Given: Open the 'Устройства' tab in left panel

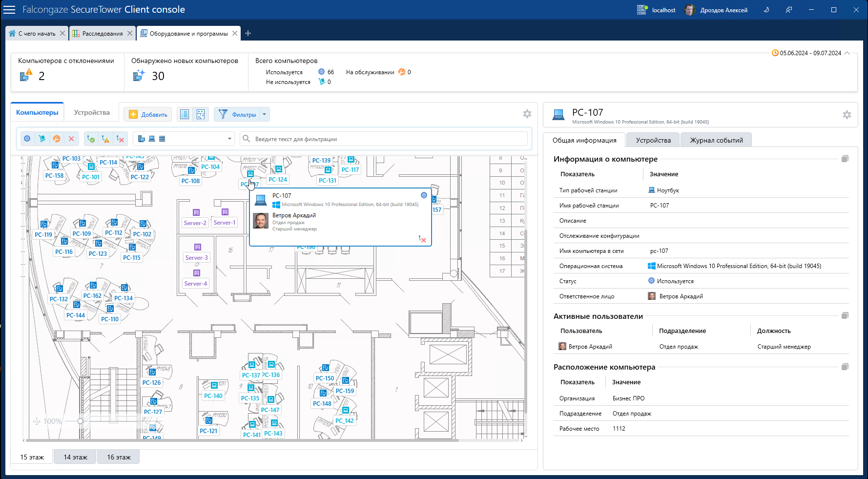Looking at the screenshot, I should click(92, 113).
